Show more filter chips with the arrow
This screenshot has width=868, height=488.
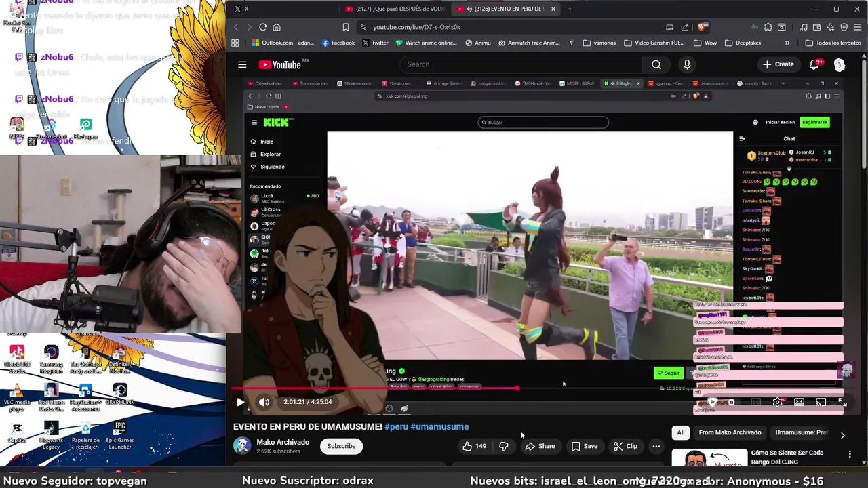click(x=842, y=435)
